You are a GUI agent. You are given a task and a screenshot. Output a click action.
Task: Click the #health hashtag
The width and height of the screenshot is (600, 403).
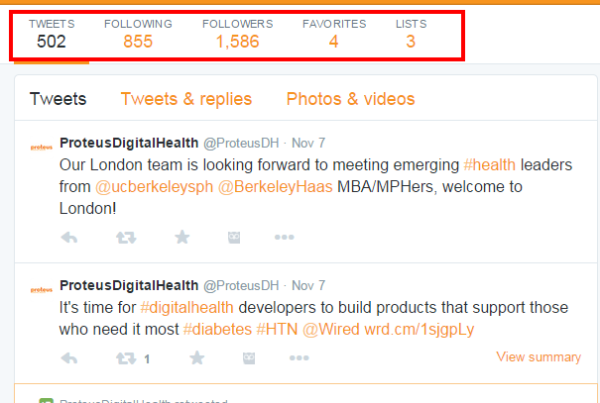click(x=489, y=165)
